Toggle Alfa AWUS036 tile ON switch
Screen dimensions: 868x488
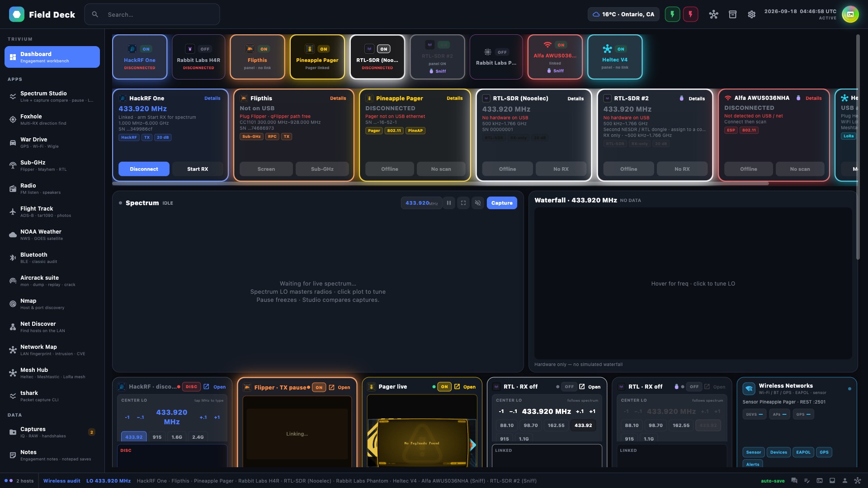pyautogui.click(x=561, y=45)
